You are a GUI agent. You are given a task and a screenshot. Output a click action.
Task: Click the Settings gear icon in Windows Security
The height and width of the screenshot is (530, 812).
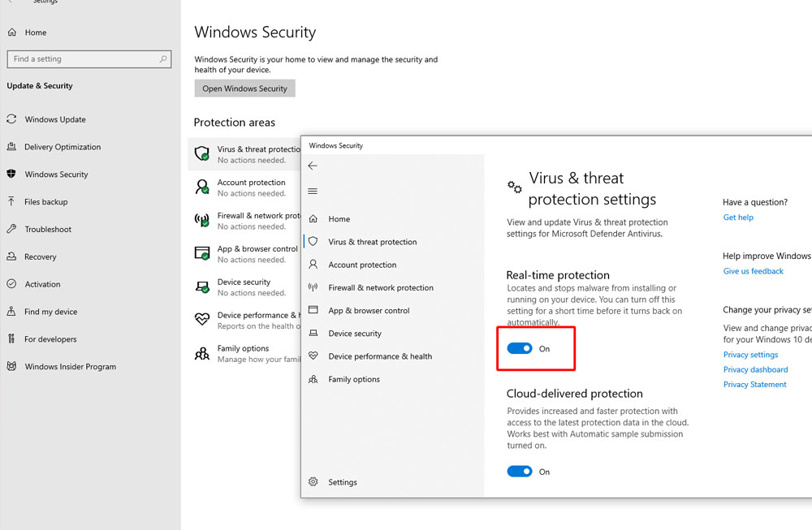[x=313, y=482]
